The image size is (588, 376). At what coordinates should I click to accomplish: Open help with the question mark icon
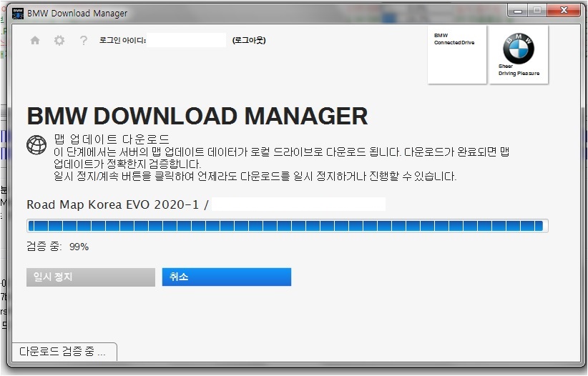[84, 40]
